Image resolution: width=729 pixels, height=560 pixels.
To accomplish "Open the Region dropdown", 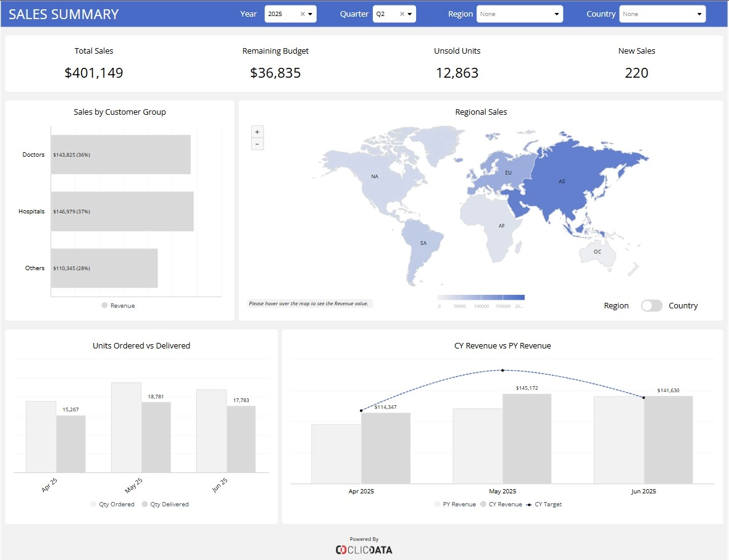I will click(x=520, y=14).
